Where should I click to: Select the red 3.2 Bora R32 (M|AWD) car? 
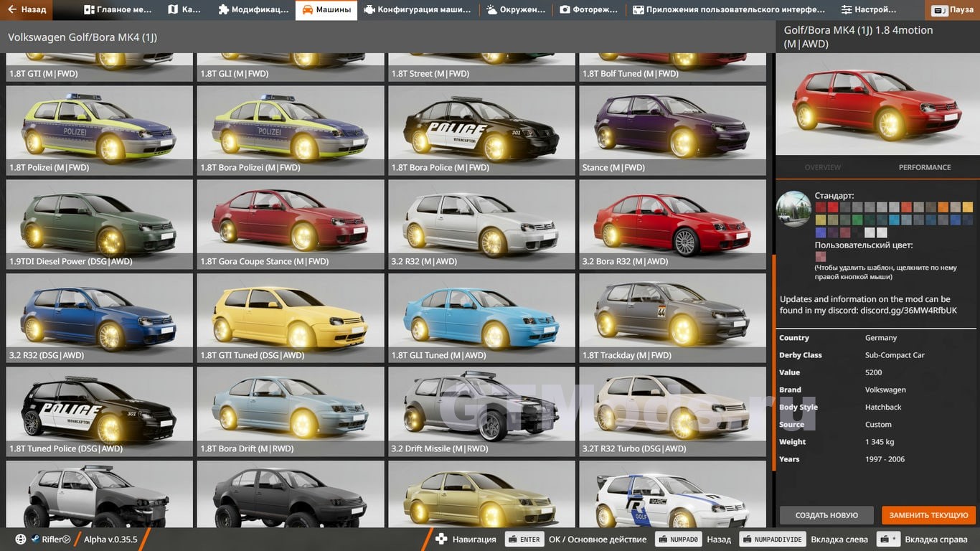point(673,225)
